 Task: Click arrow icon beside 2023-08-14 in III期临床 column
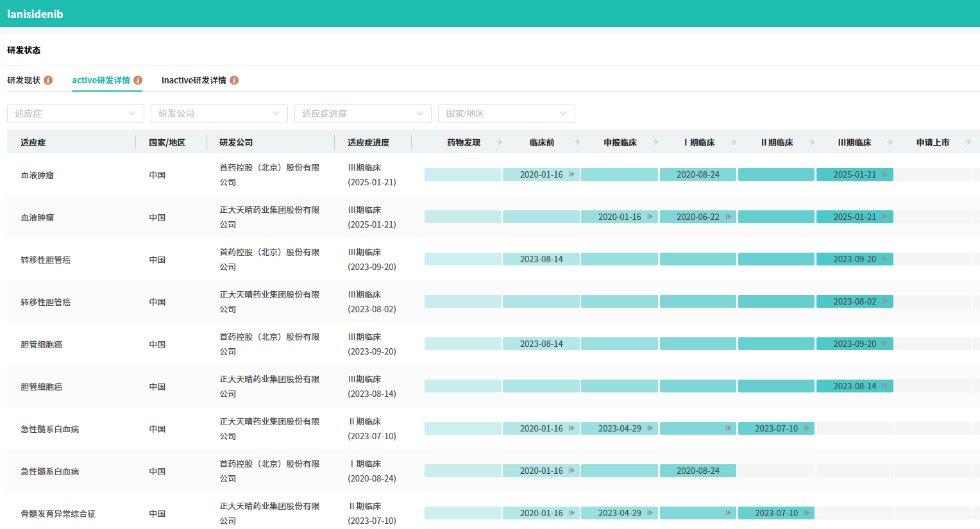pos(885,386)
